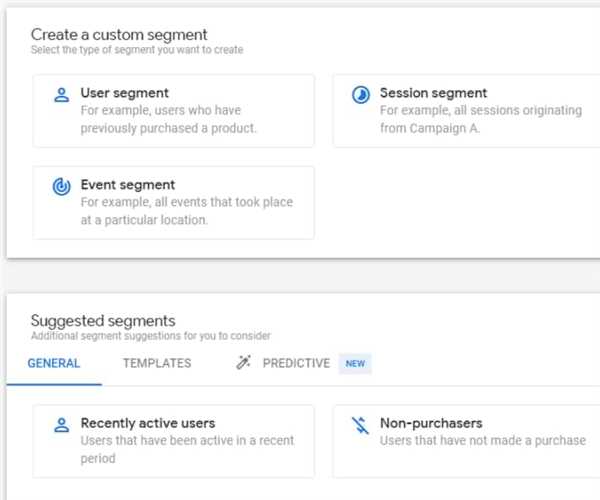Click 'all events that took place' description

tap(187, 211)
